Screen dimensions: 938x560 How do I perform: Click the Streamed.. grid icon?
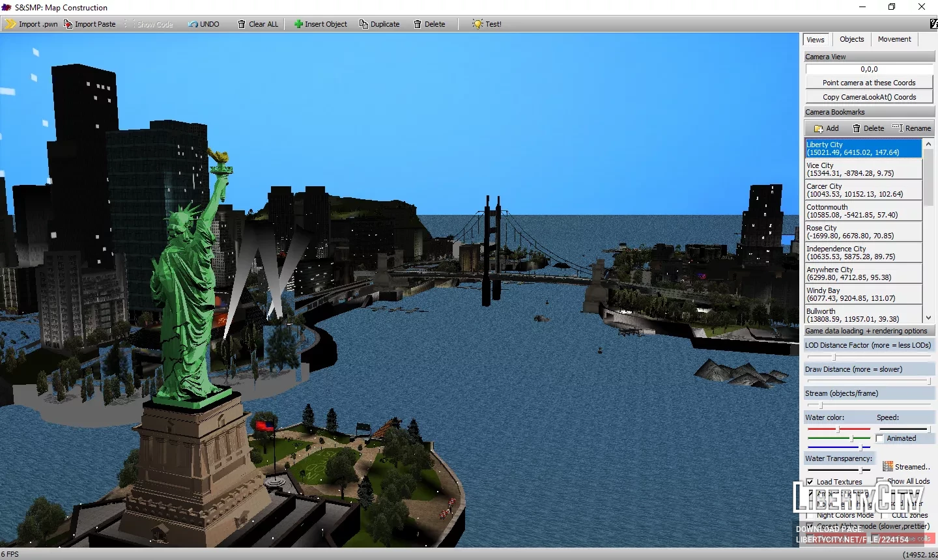(888, 466)
